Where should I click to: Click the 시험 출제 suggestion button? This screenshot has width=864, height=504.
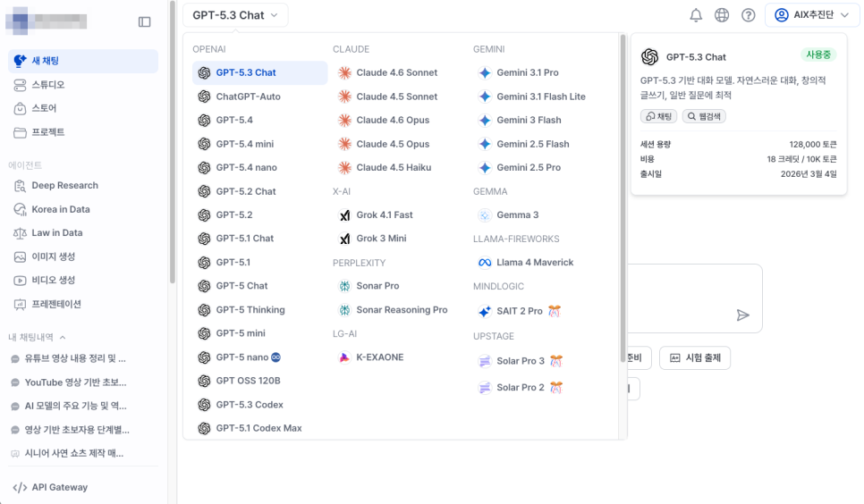coord(695,358)
